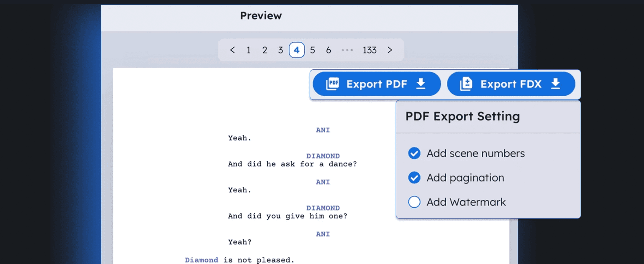Click the PDF icon on Export PDF button
Screen dimensions: 644x264
click(x=332, y=84)
